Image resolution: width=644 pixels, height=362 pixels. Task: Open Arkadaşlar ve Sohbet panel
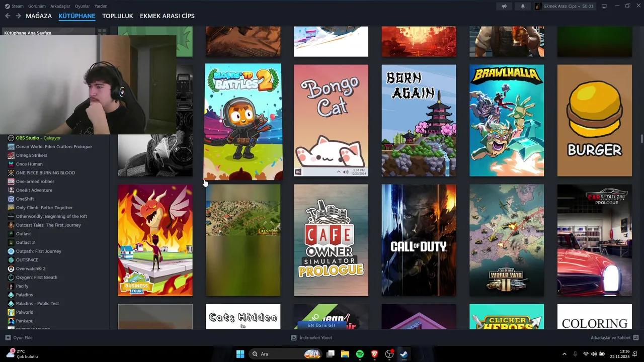pos(614,338)
